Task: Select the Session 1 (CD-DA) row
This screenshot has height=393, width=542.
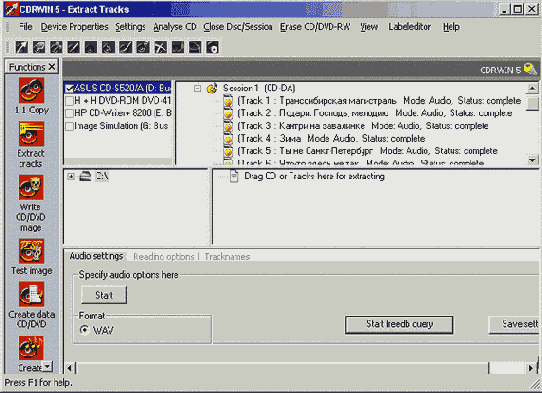Action: [259, 88]
